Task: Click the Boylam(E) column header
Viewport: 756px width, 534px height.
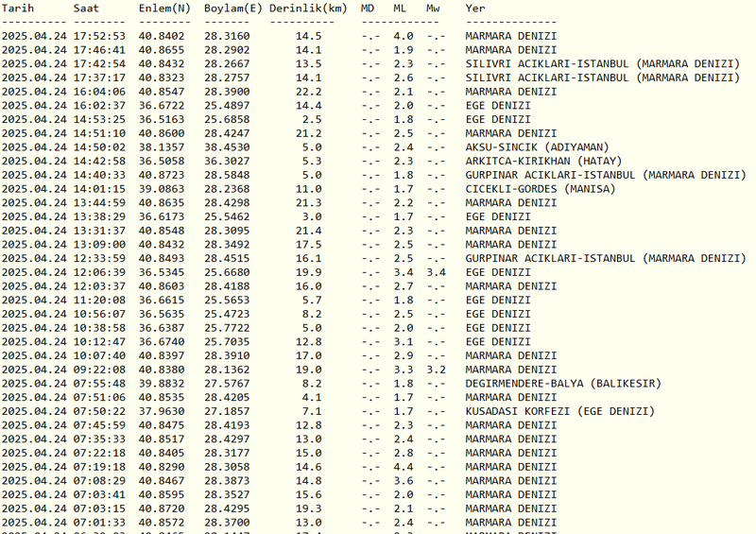Action: coord(232,8)
